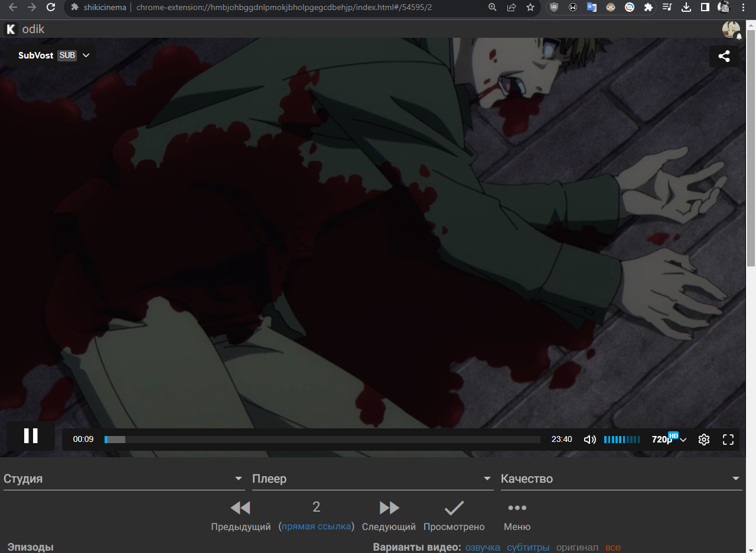This screenshot has width=756, height=553.
Task: Expand the SubVost translation selector
Action: click(54, 56)
